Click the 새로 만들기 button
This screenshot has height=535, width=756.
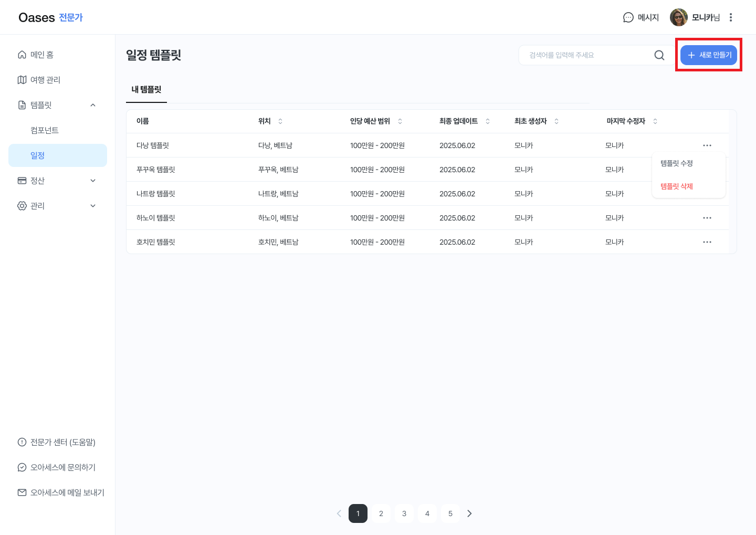click(708, 55)
